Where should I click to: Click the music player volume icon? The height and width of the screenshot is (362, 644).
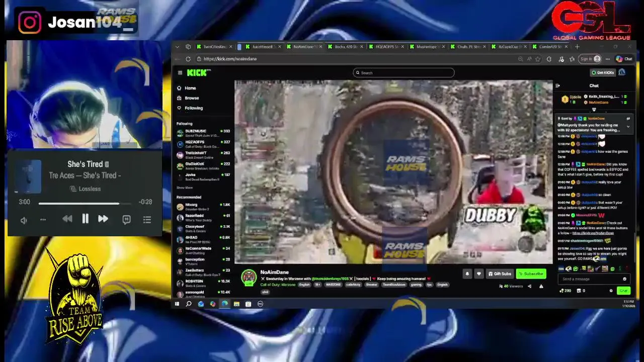pyautogui.click(x=24, y=220)
